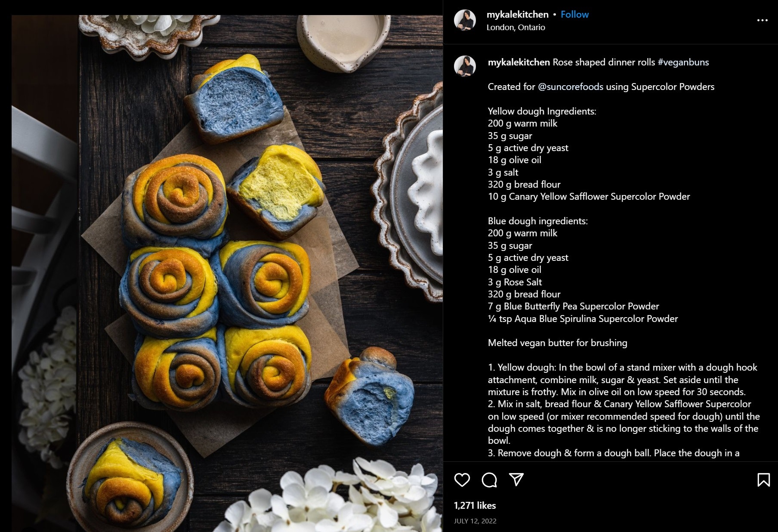Click the mykalekitchen avatar beside the caption
The image size is (778, 532).
coord(465,66)
